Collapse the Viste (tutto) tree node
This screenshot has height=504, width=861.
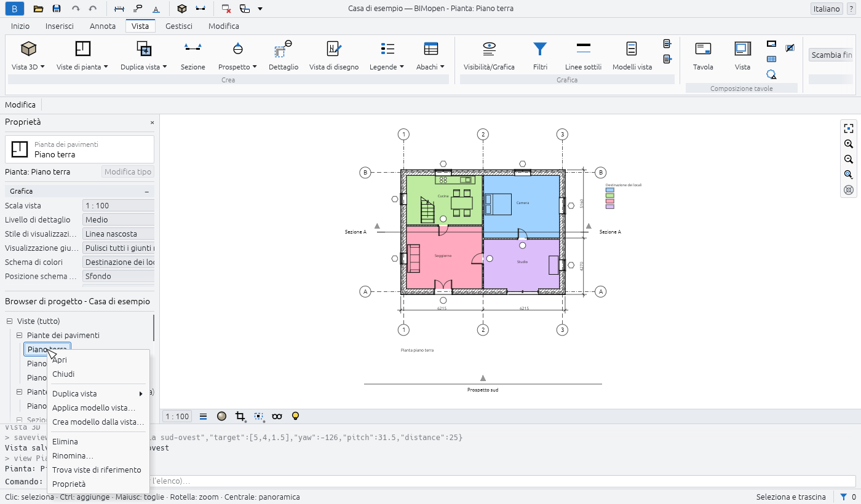[10, 321]
